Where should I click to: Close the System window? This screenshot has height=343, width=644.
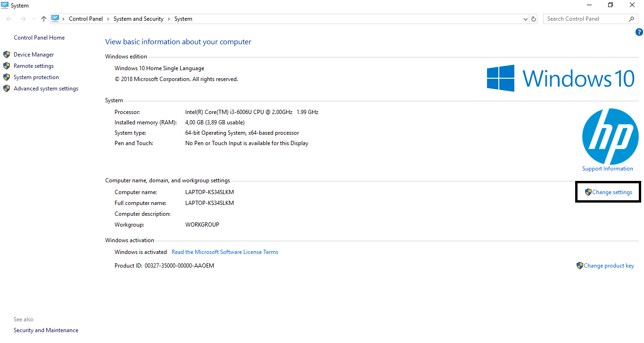[x=633, y=5]
